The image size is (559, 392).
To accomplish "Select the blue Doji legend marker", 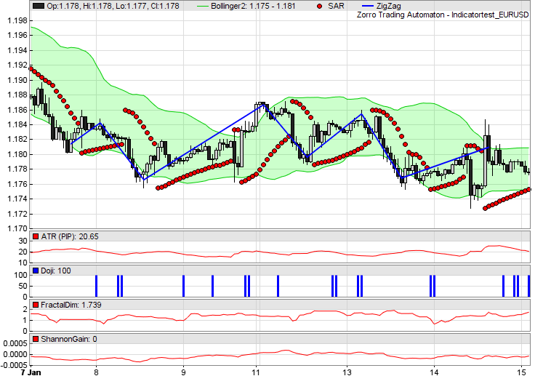I will pyautogui.click(x=36, y=271).
